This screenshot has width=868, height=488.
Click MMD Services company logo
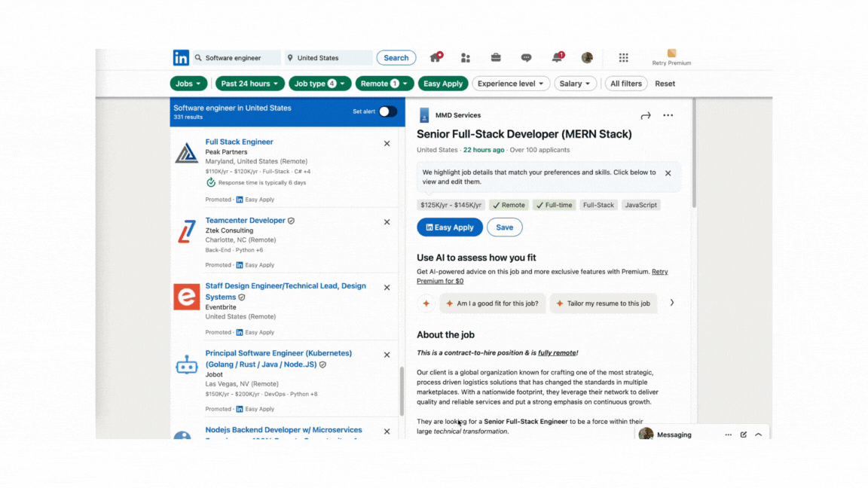click(x=424, y=115)
